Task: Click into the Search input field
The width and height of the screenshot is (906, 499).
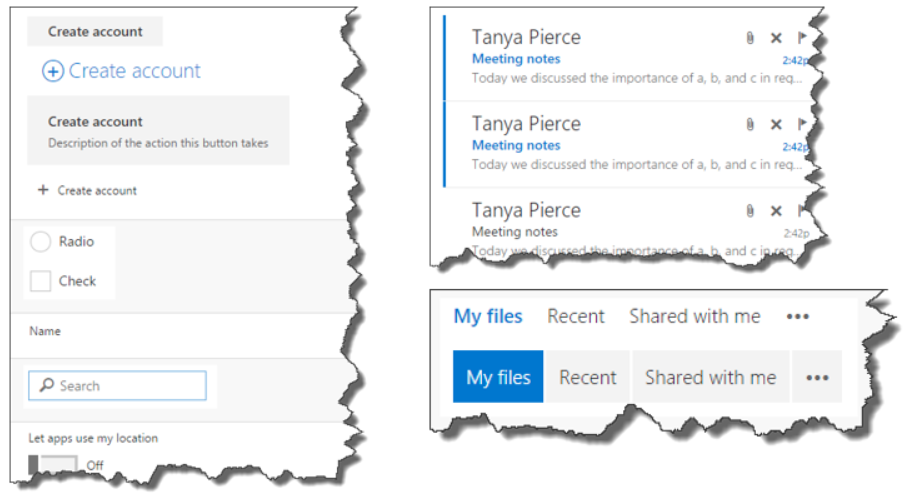Action: 130,386
